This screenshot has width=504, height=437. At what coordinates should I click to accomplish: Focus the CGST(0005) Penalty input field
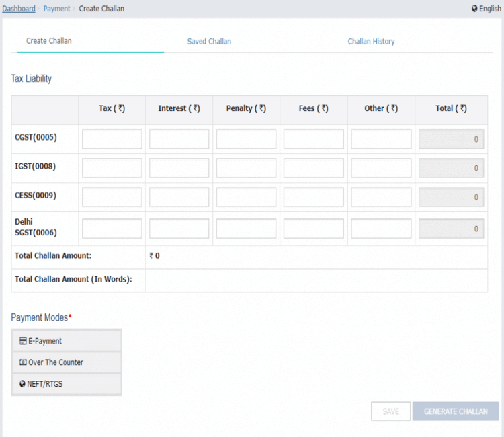point(246,139)
